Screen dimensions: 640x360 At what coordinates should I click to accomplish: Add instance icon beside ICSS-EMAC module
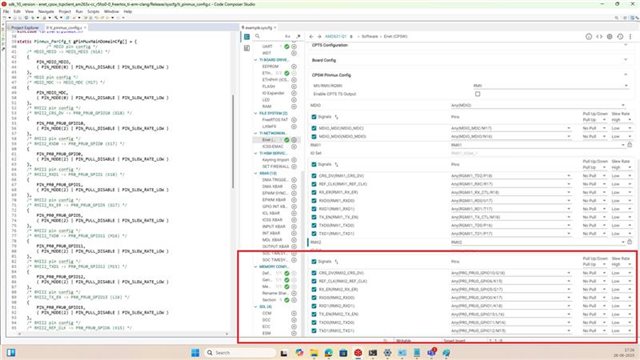294,146
